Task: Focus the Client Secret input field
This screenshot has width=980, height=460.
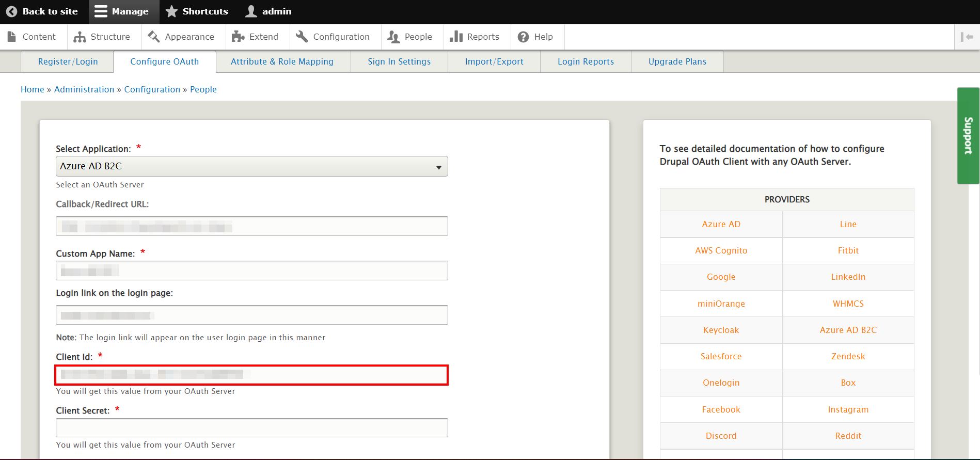Action: [x=251, y=427]
